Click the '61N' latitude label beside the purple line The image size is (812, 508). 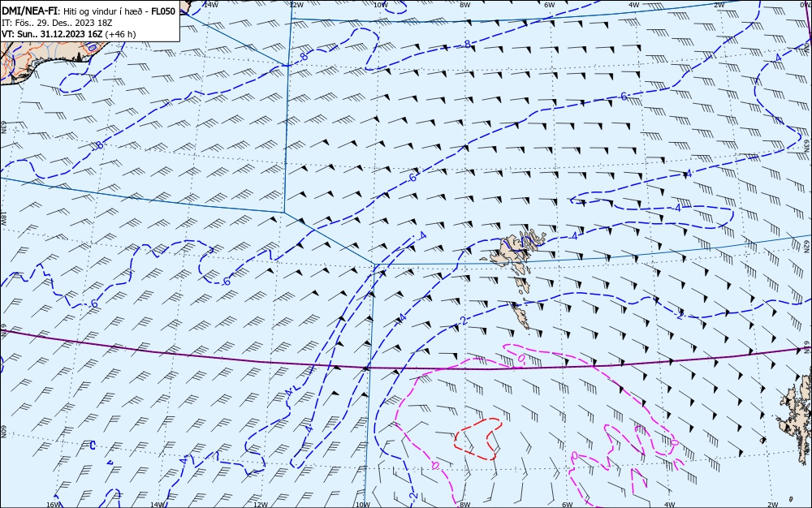pyautogui.click(x=806, y=347)
